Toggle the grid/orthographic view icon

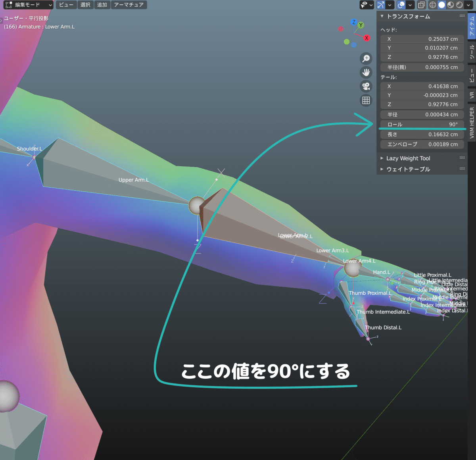[366, 100]
